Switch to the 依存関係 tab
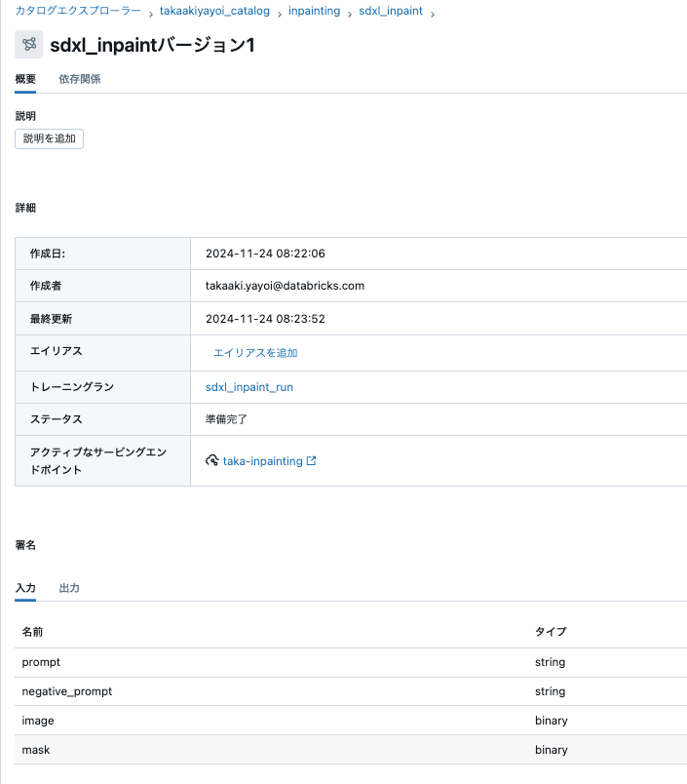Screen dimensions: 687x784 (80, 79)
